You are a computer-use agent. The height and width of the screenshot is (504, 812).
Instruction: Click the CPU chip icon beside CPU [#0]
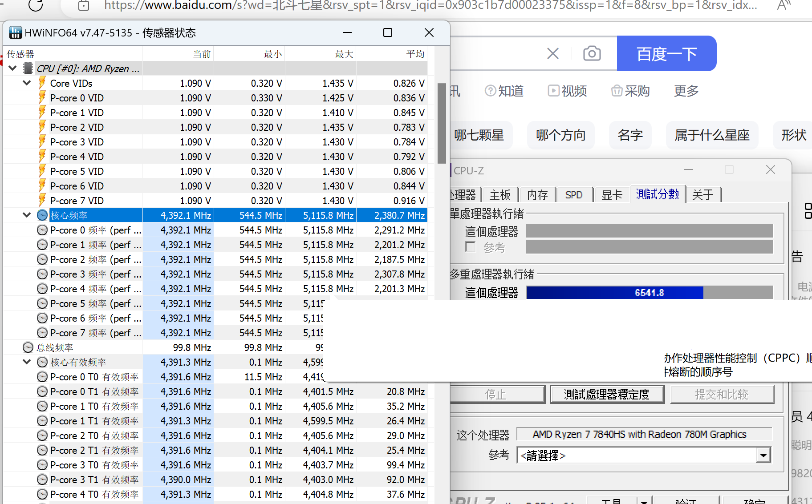point(28,69)
